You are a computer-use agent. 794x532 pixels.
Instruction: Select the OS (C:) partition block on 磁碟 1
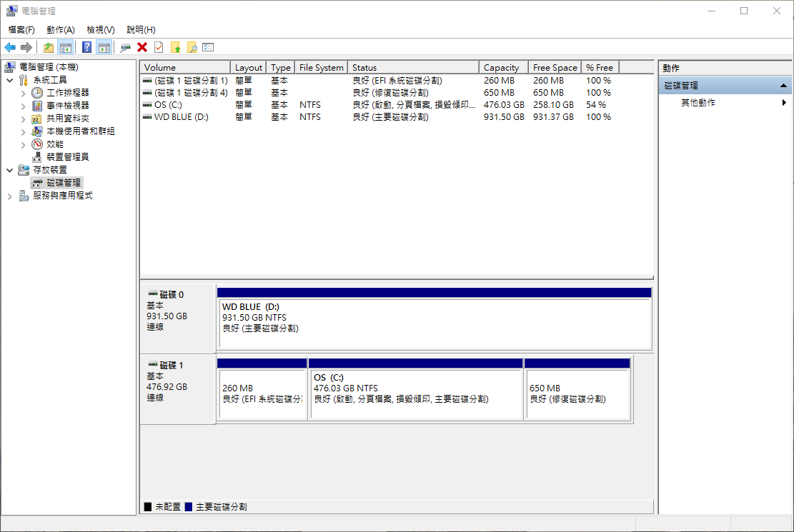(x=415, y=393)
